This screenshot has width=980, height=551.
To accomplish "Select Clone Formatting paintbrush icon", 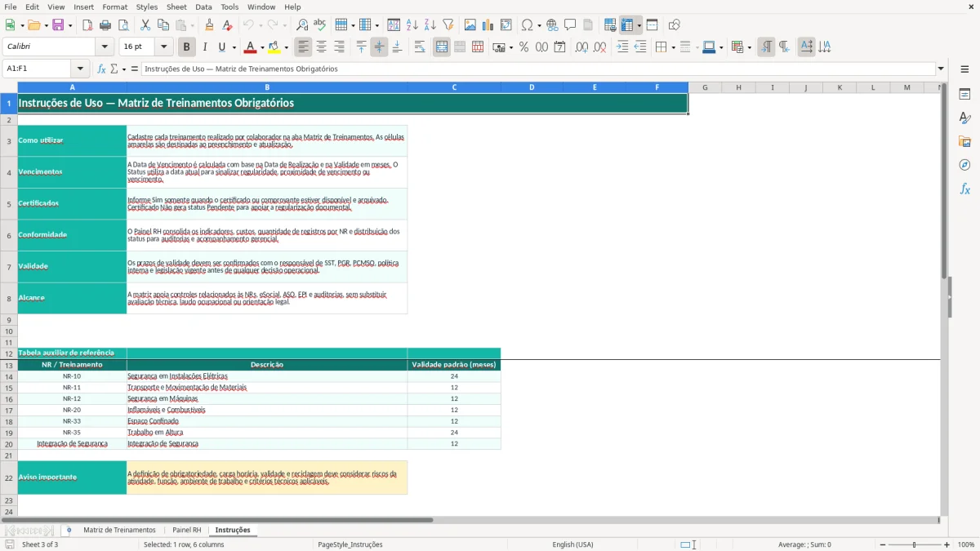I will click(x=209, y=25).
